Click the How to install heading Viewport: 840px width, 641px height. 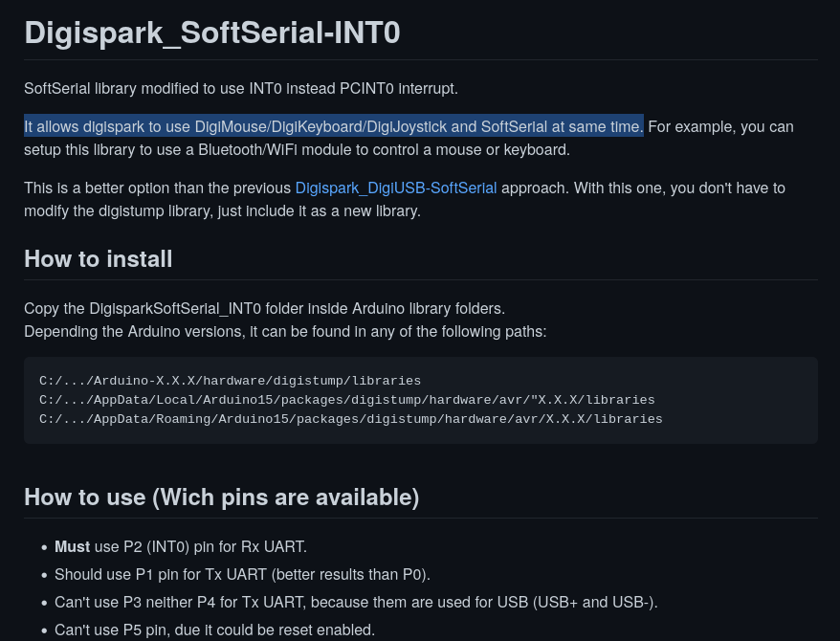click(x=99, y=258)
